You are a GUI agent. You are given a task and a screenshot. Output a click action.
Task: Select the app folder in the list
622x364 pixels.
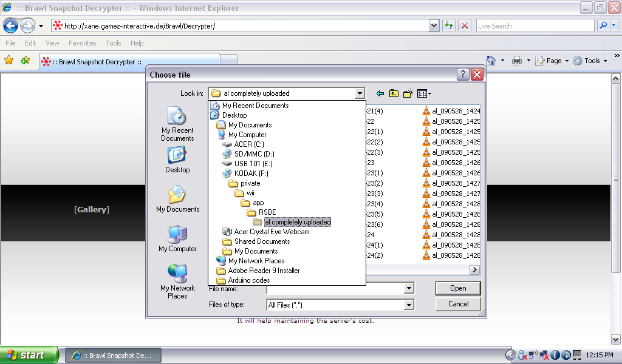[x=258, y=203]
